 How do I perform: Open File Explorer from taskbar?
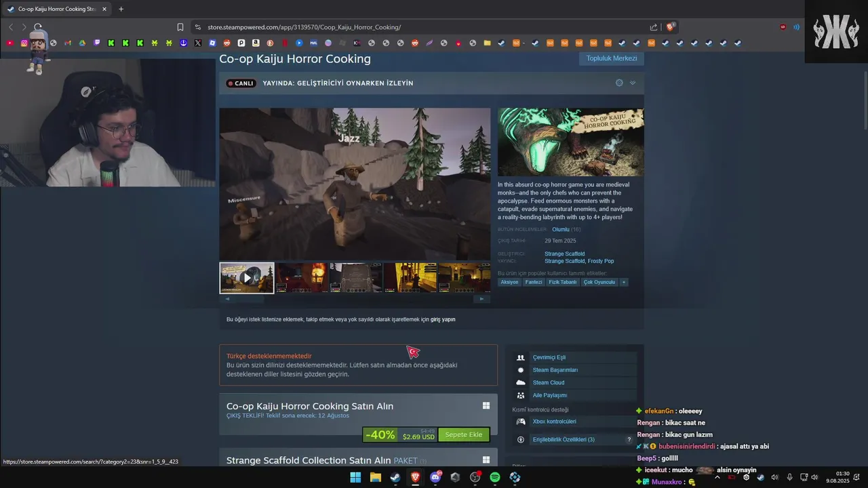375,477
